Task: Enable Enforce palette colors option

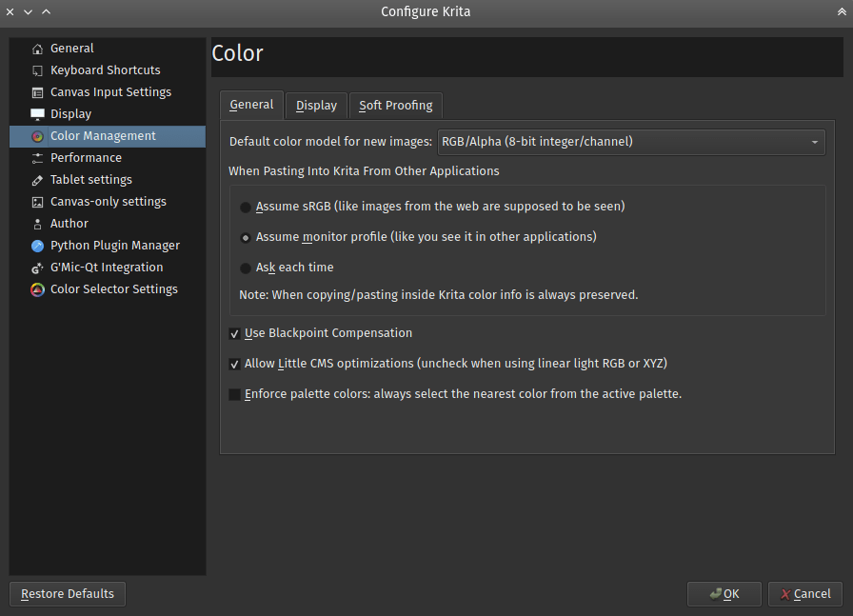Action: pos(234,393)
